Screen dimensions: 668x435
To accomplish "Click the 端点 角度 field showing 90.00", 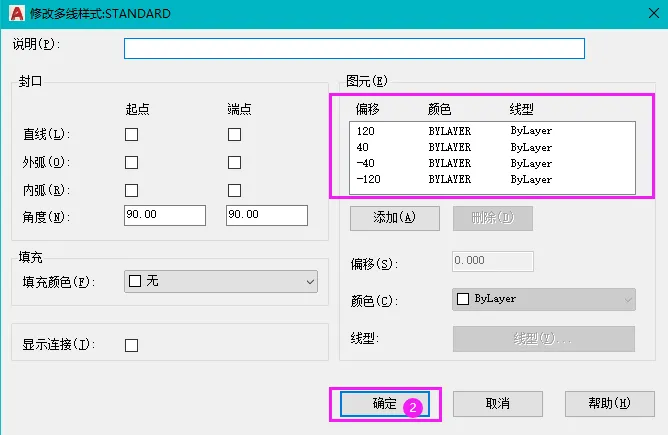I will 267,215.
